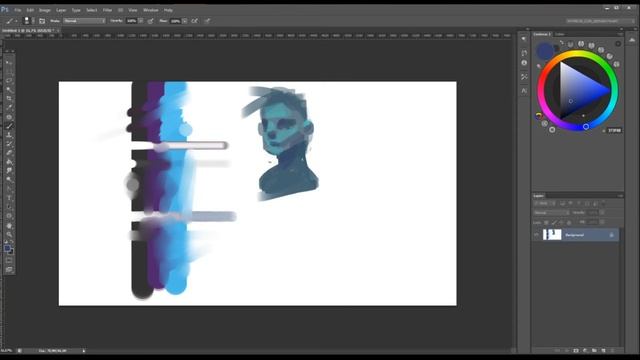This screenshot has width=640, height=360.
Task: Select the Hand tool
Action: pos(9,225)
